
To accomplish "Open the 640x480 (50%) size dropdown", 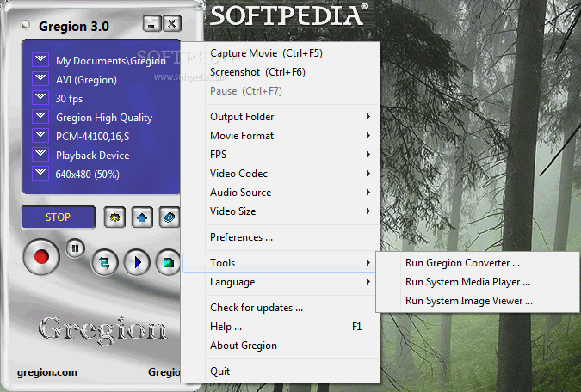I will [x=40, y=174].
